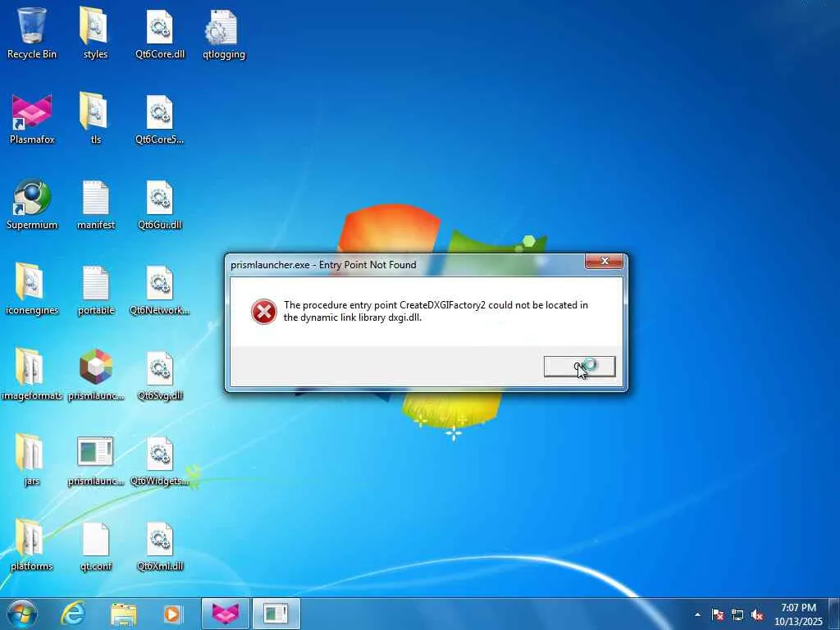840x630 pixels.
Task: Switch to prismlauncher error taskbar button
Action: pyautogui.click(x=276, y=614)
